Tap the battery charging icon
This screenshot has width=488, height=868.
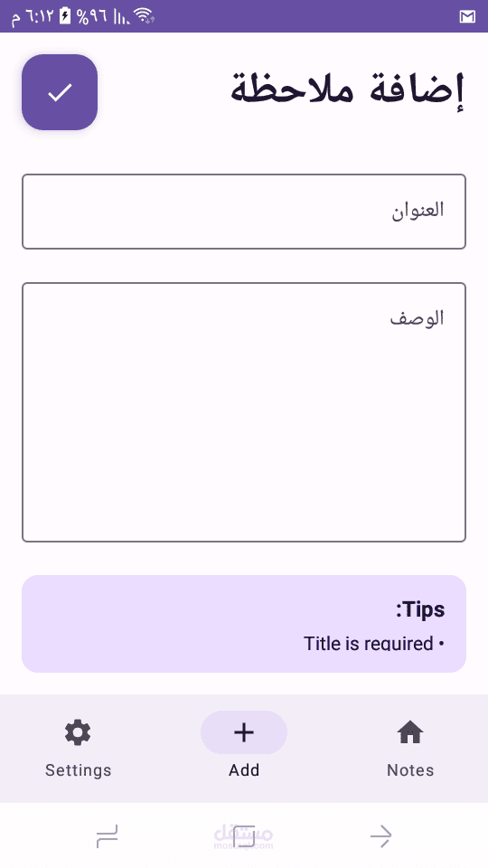[66, 16]
